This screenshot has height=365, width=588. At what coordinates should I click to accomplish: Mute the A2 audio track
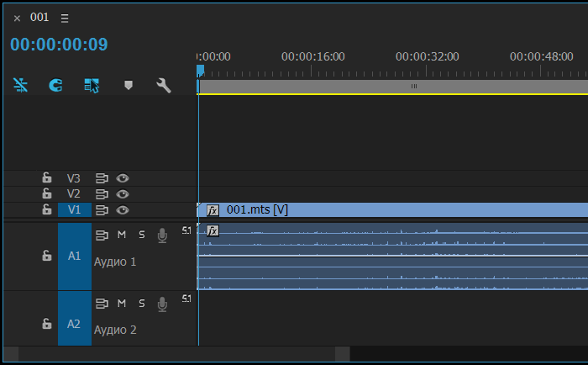[122, 303]
